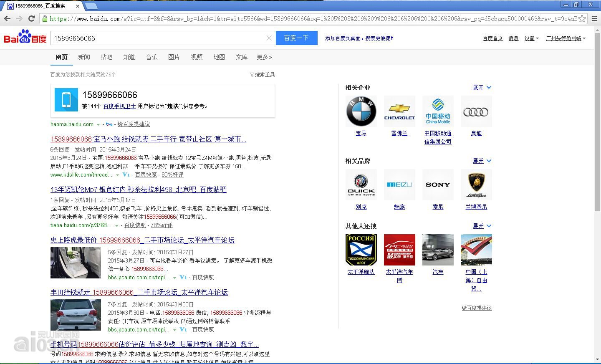
Task: Switch to the 视频 tab
Action: click(197, 57)
